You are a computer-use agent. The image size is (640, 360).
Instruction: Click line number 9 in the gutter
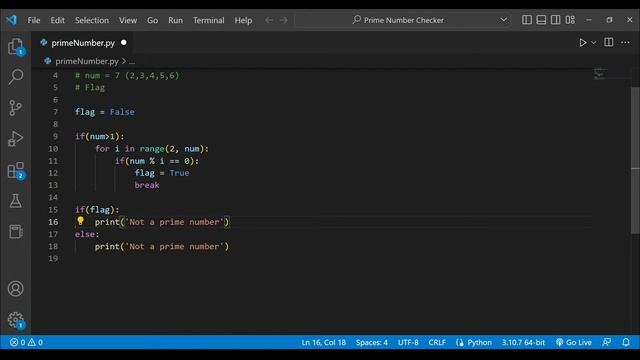click(55, 136)
